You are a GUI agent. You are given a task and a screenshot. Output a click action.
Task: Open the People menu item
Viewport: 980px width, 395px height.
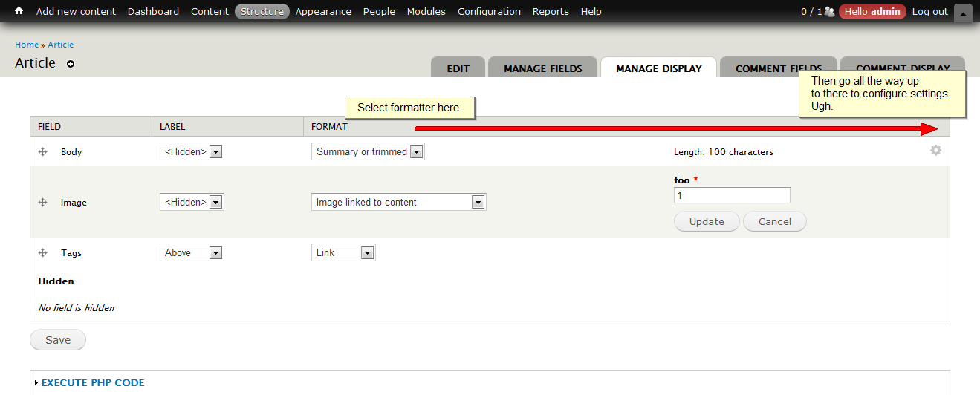tap(379, 11)
